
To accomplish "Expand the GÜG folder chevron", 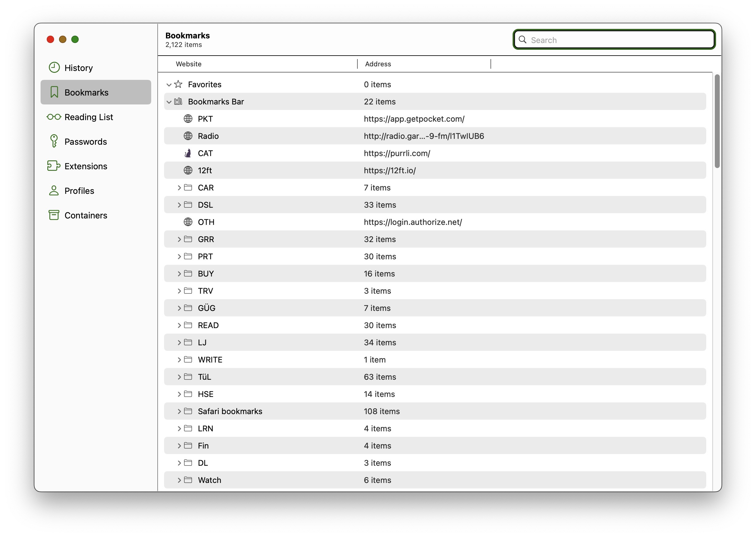I will click(179, 308).
